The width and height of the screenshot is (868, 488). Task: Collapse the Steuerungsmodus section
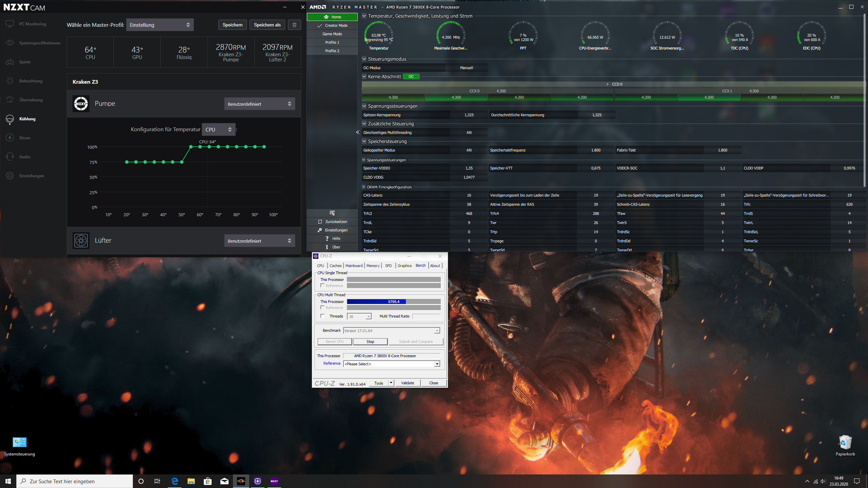point(364,59)
